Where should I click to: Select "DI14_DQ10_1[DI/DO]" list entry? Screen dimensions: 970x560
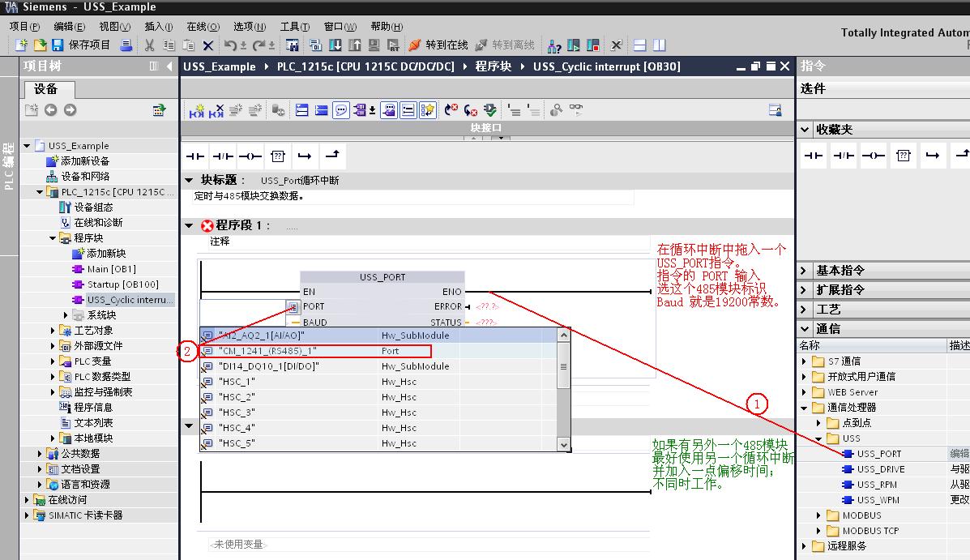pyautogui.click(x=378, y=366)
